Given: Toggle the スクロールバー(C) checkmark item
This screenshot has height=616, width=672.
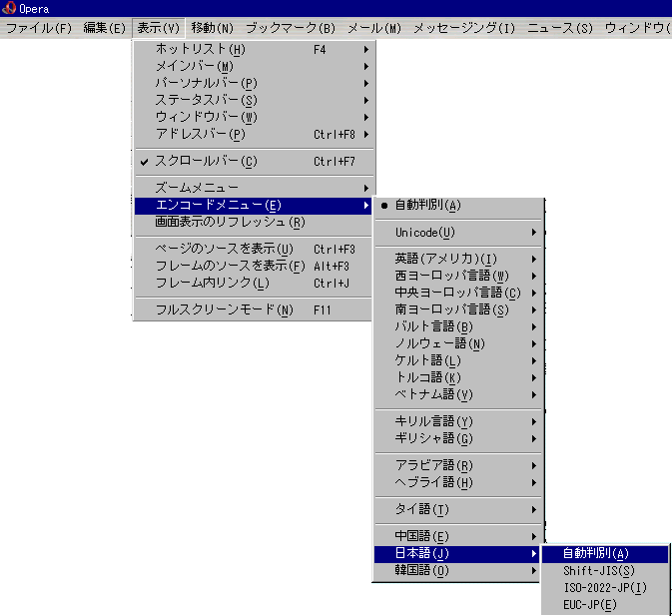Looking at the screenshot, I should point(253,162).
